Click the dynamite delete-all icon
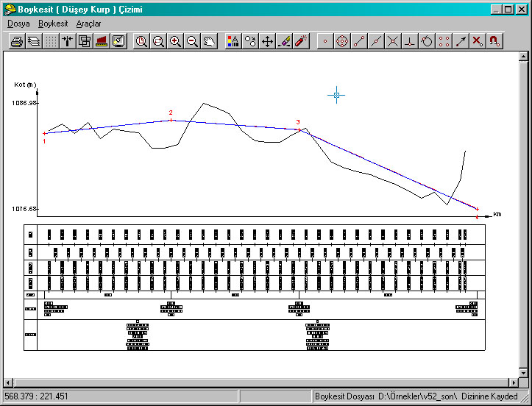The width and height of the screenshot is (532, 406). pyautogui.click(x=301, y=41)
